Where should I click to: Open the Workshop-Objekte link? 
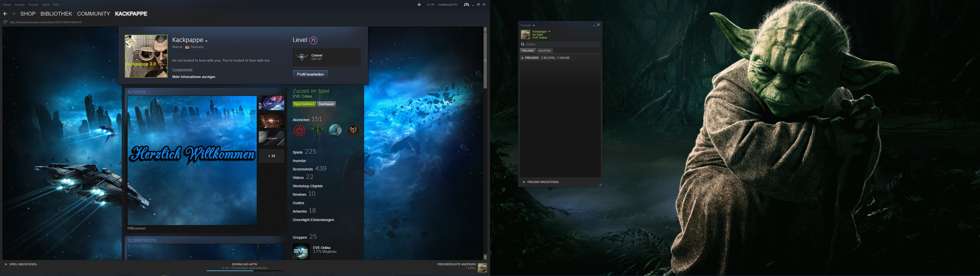point(308,186)
